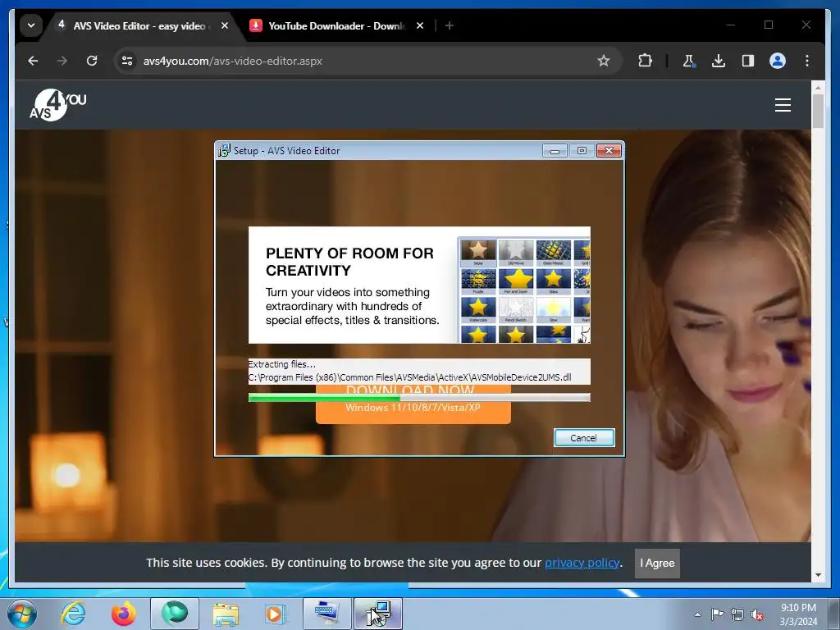
Task: Click the page scrollbar up arrow
Action: 818,87
